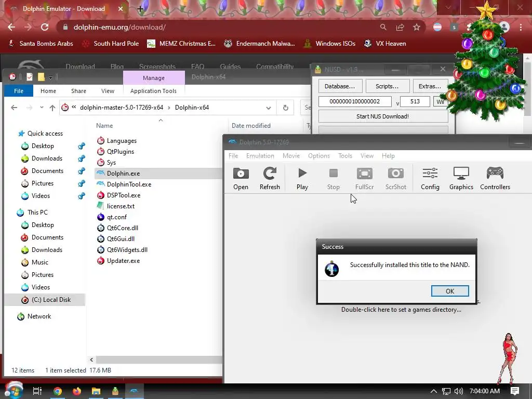Viewport: 532px width, 399px height.
Task: Click the Firefox icon in the taskbar
Action: tap(77, 391)
